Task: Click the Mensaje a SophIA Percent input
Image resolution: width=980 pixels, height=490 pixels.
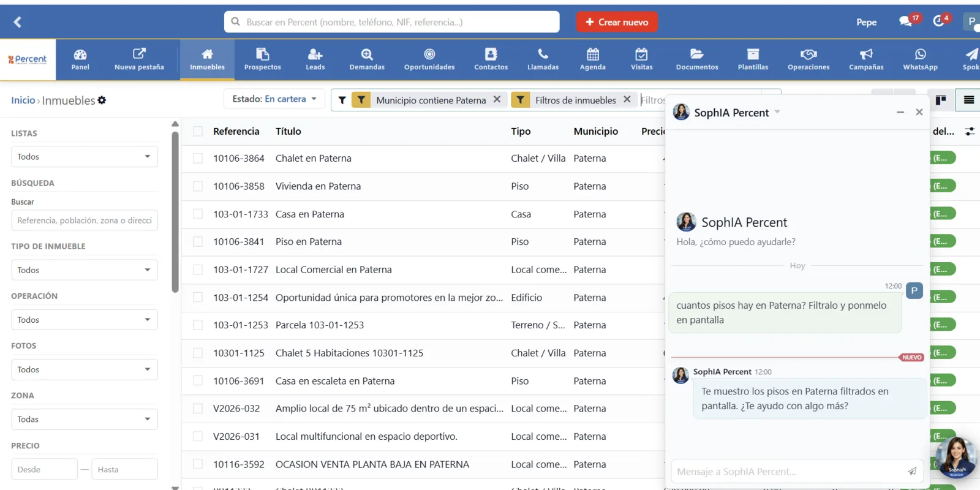Action: pos(789,472)
